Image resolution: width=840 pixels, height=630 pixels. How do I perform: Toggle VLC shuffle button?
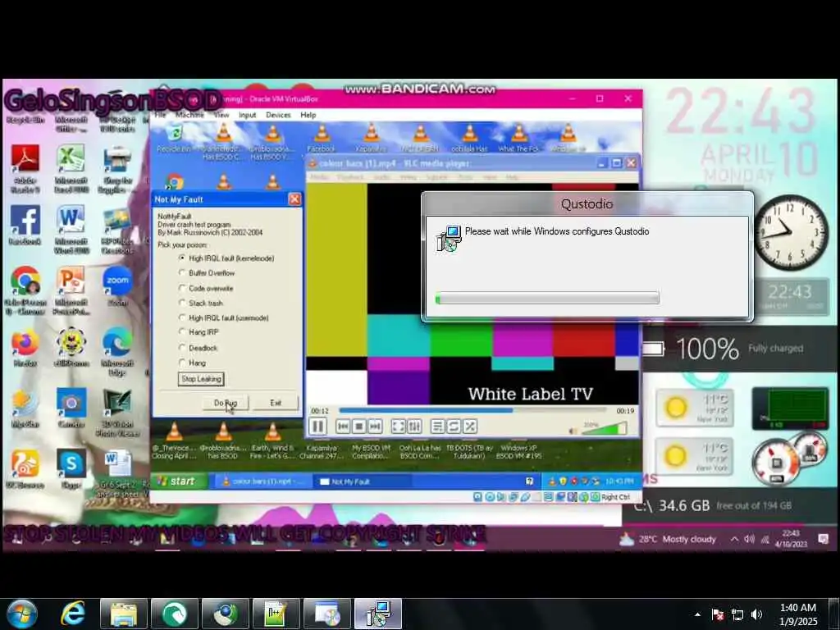pyautogui.click(x=470, y=427)
